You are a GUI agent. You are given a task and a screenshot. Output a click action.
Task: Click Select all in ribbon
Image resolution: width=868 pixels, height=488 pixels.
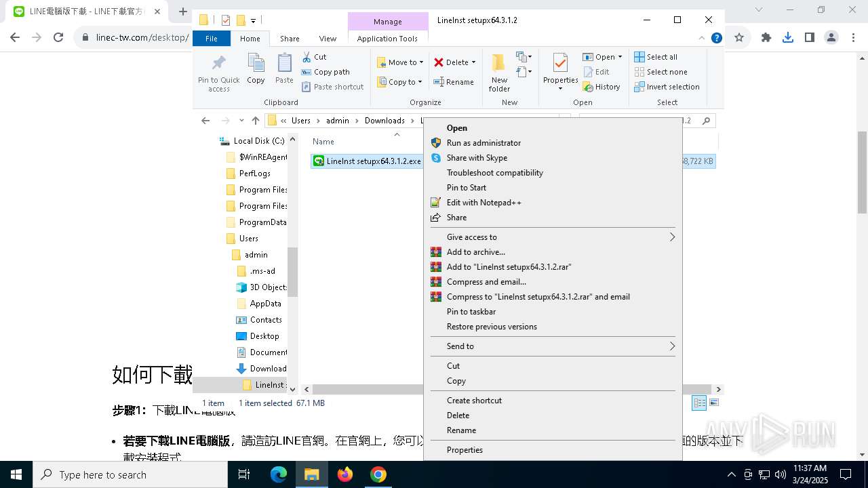(x=656, y=57)
